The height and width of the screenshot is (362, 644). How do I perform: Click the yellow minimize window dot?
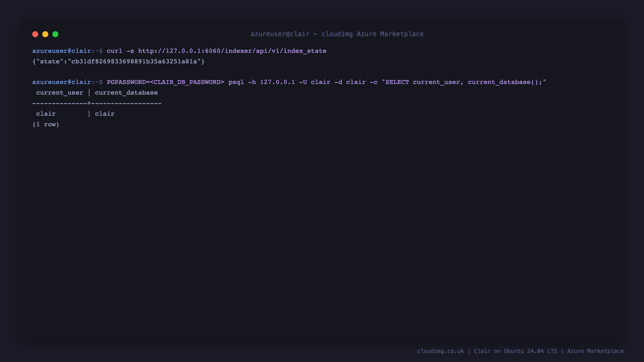pyautogui.click(x=45, y=34)
